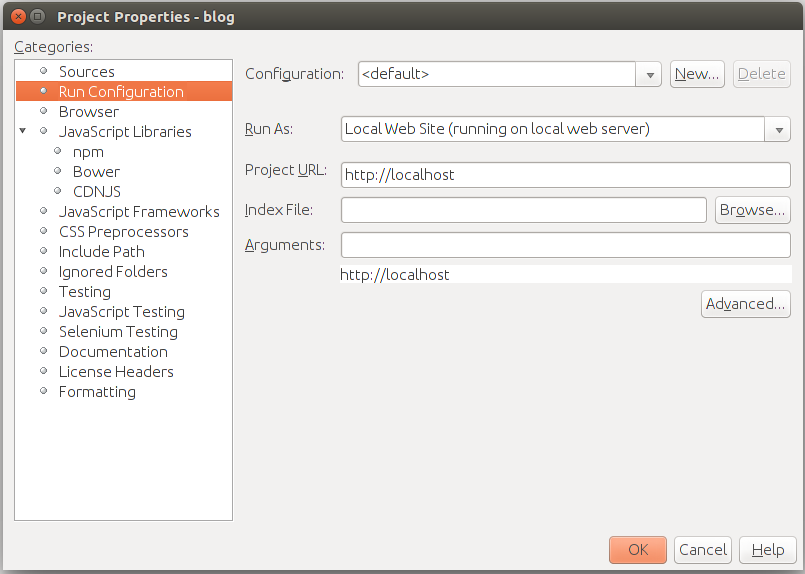The height and width of the screenshot is (574, 805).
Task: Go to JavaScript Frameworks category
Action: 139,212
